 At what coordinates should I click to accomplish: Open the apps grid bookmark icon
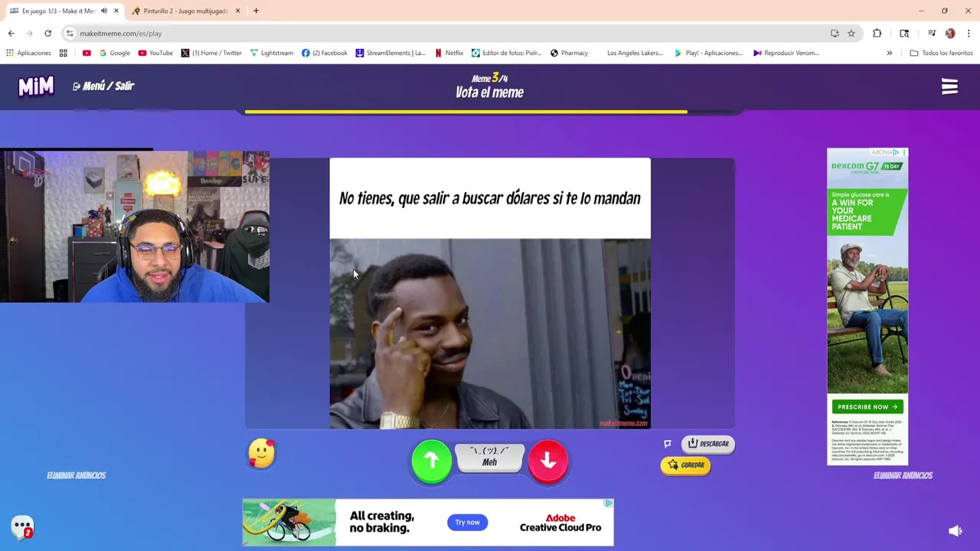point(64,53)
